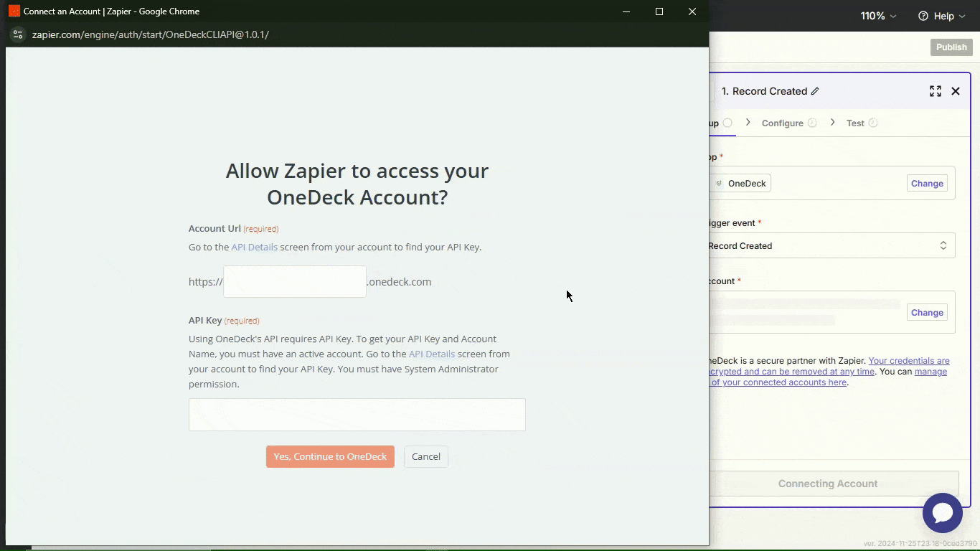Image resolution: width=980 pixels, height=551 pixels.
Task: Click the chevron between Configure and Test
Action: click(x=832, y=123)
